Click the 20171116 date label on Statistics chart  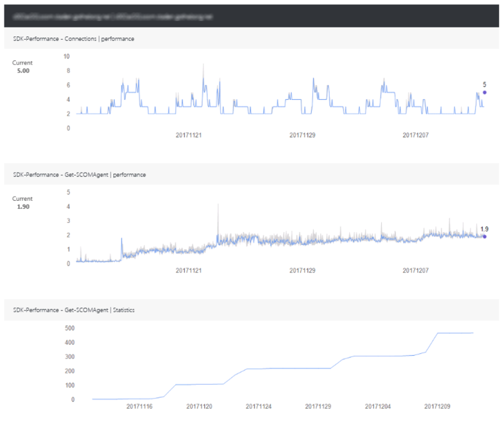tap(140, 407)
